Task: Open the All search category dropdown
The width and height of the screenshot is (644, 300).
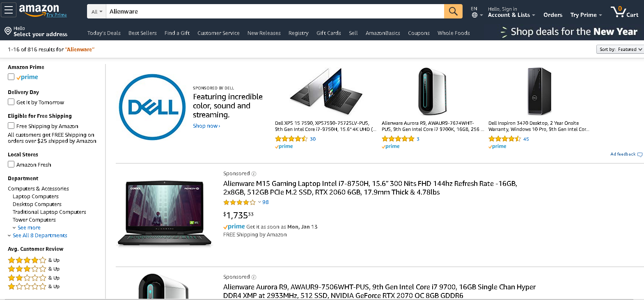Action: coord(97,11)
